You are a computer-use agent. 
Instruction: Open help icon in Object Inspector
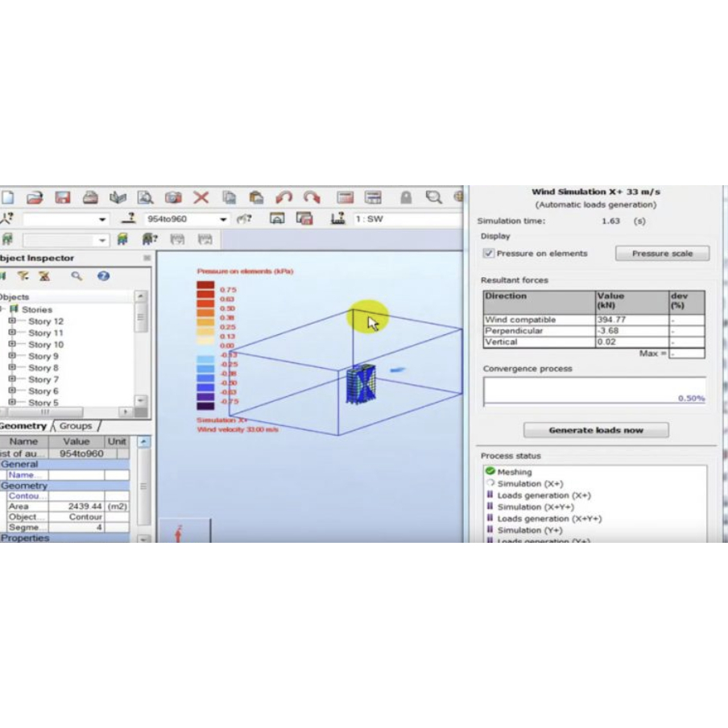click(104, 276)
